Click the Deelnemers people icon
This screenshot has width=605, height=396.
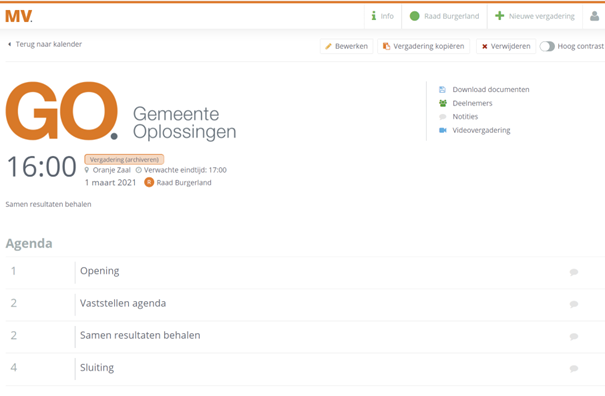pos(443,103)
